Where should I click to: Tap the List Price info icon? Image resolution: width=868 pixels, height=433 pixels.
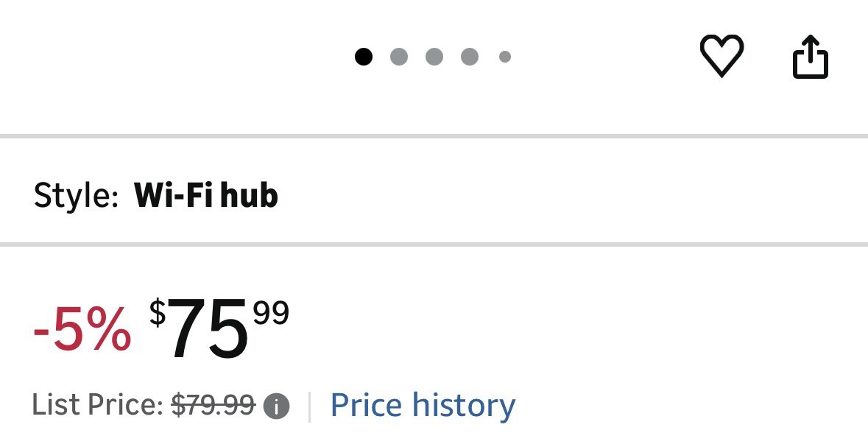[x=276, y=407]
